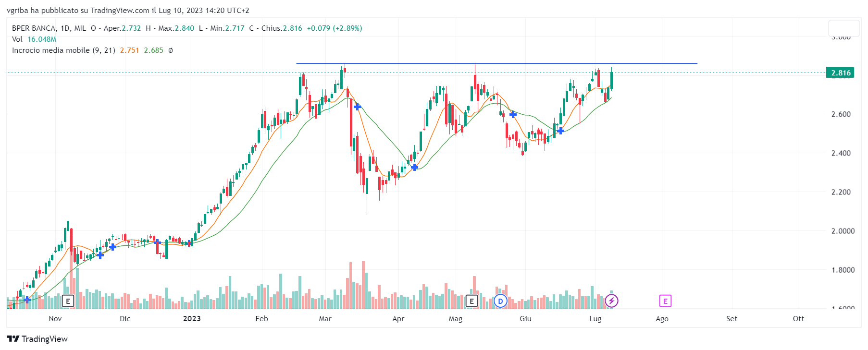The width and height of the screenshot is (868, 350).
Task: Open the blue dividend D marker
Action: click(500, 301)
